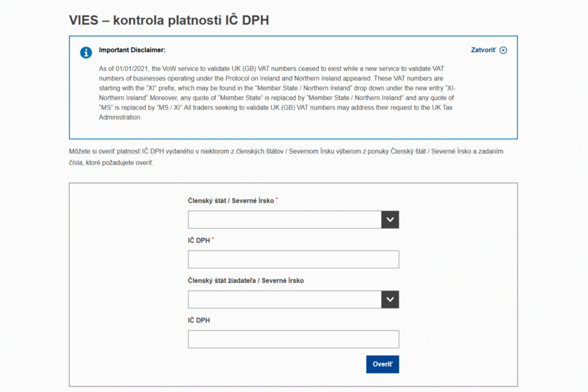
Task: Click the chevron of the applicant state selector
Action: click(390, 299)
